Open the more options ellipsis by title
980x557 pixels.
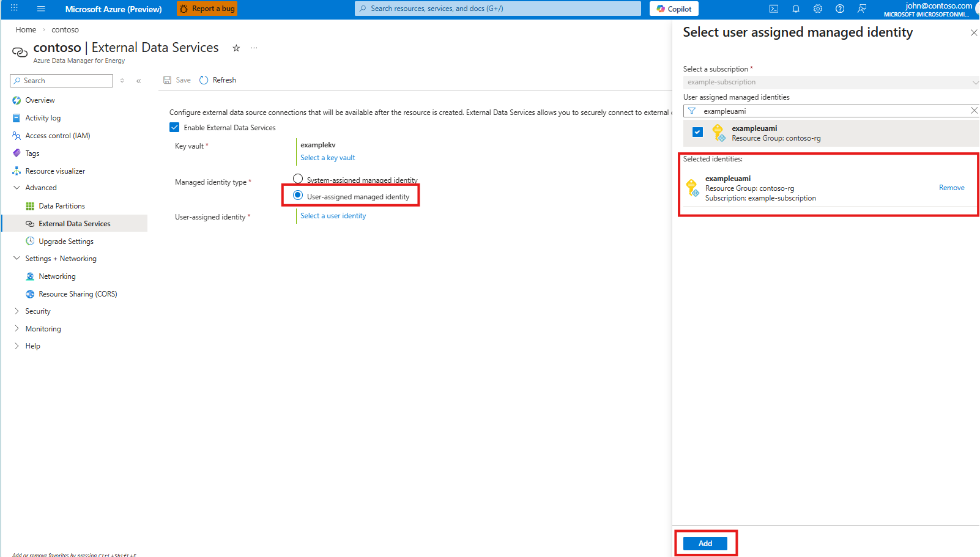pyautogui.click(x=254, y=48)
